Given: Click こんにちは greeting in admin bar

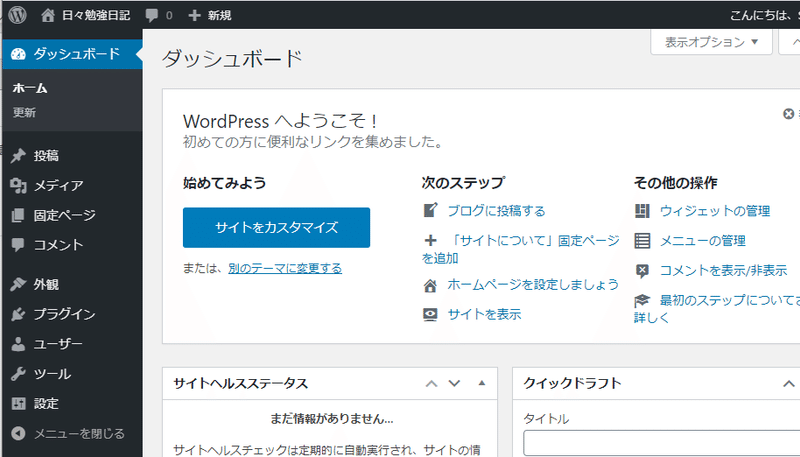Looking at the screenshot, I should coord(764,15).
